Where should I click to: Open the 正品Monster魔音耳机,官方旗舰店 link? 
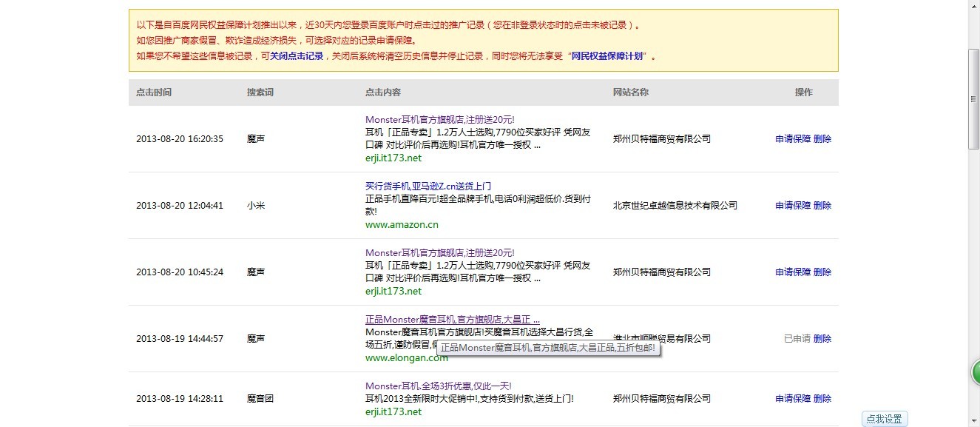[x=453, y=320]
